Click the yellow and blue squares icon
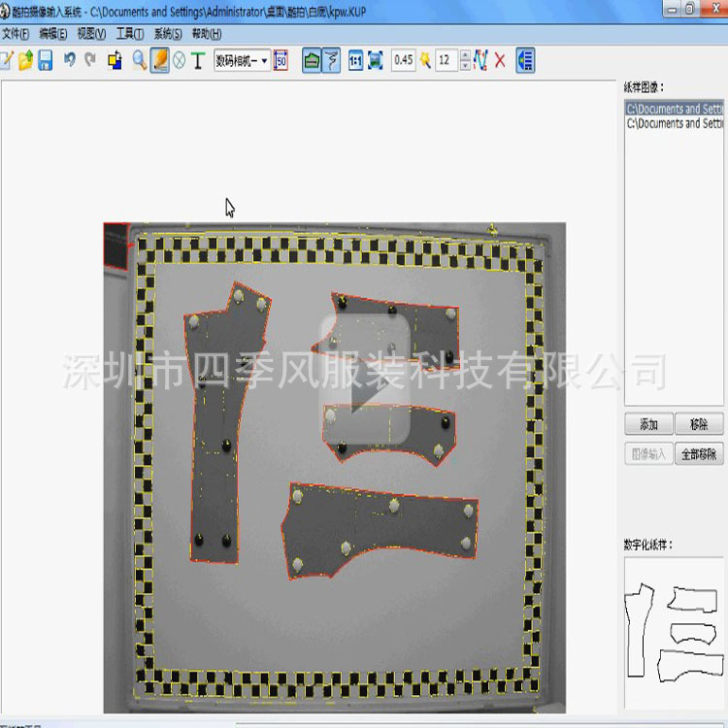Image resolution: width=728 pixels, height=728 pixels. [x=115, y=61]
